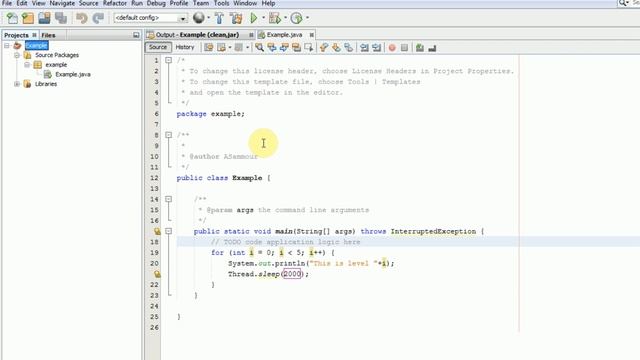Open the dropdown arrow beside the globe icon
640x360 pixels.
208,18
